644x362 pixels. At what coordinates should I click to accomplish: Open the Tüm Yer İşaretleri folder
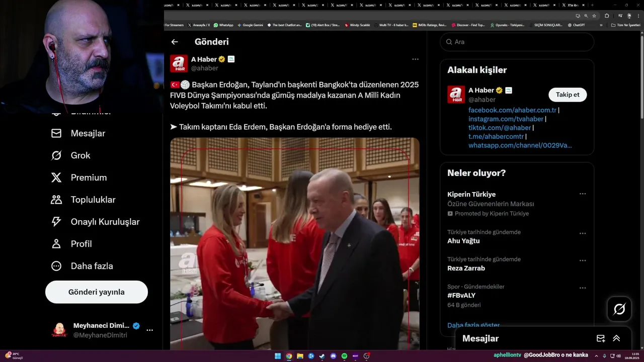coord(625,25)
